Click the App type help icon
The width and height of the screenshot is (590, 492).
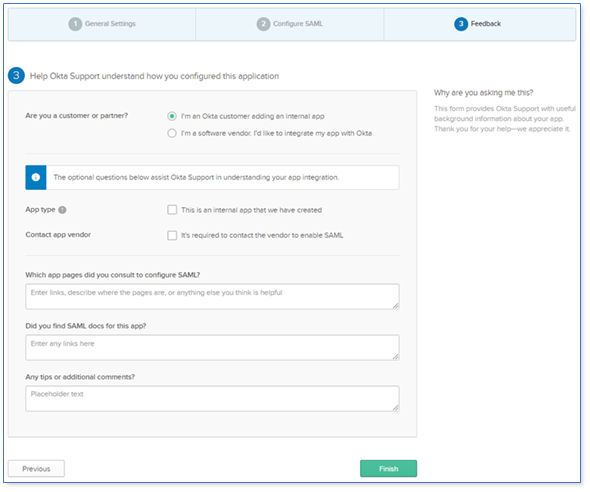point(62,210)
